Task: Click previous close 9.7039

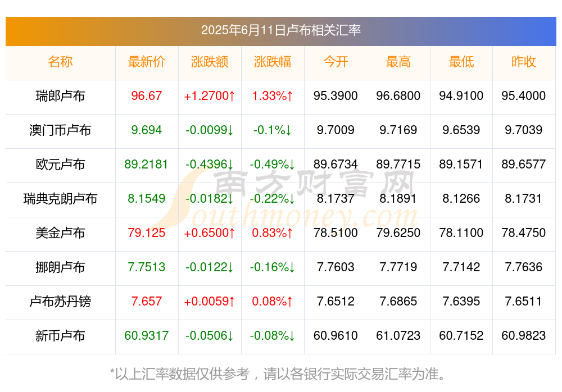Action: click(524, 130)
